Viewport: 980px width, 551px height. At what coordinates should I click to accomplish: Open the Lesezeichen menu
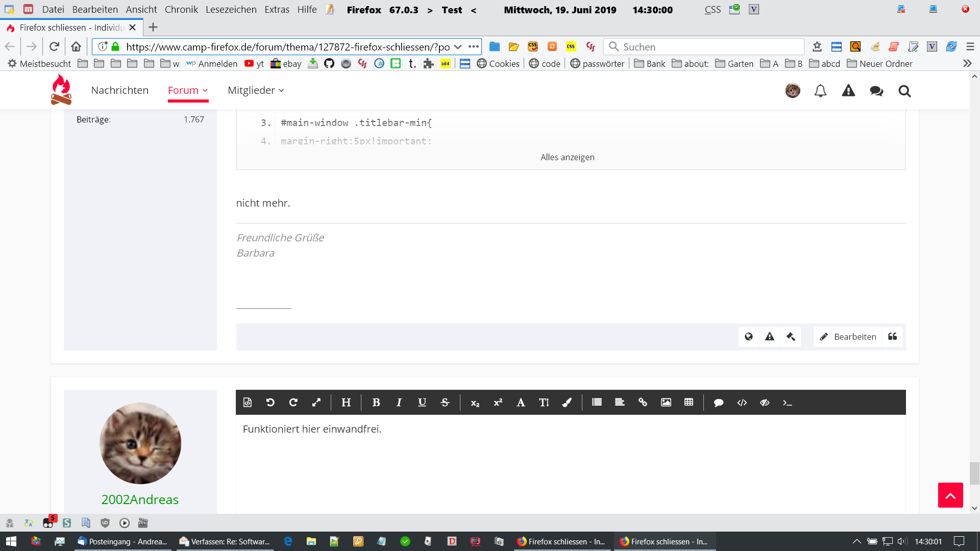pyautogui.click(x=231, y=10)
